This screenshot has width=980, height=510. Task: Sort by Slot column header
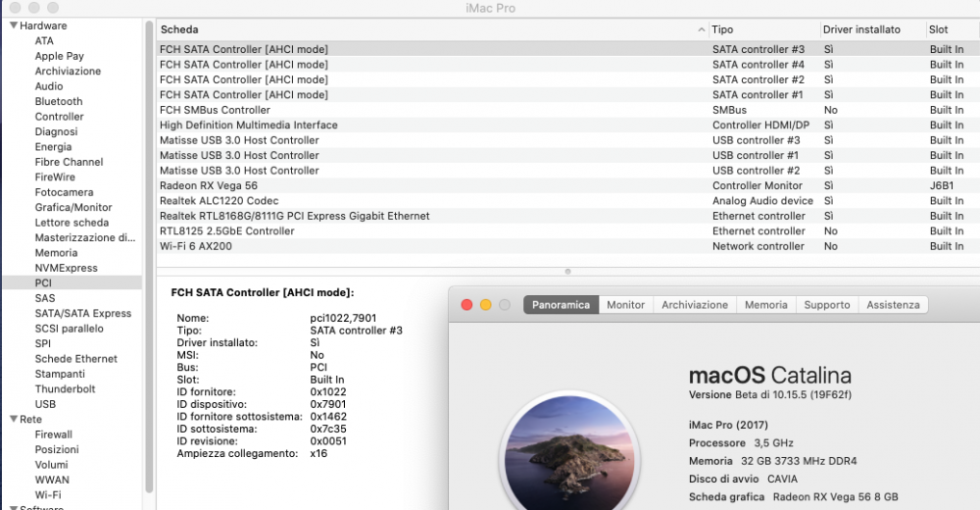[938, 29]
